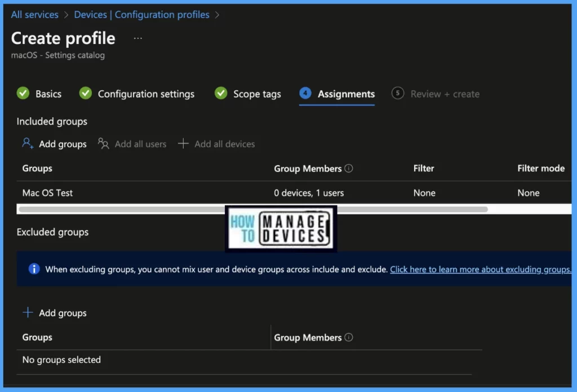
Task: Go to the Basics step
Action: 48,94
